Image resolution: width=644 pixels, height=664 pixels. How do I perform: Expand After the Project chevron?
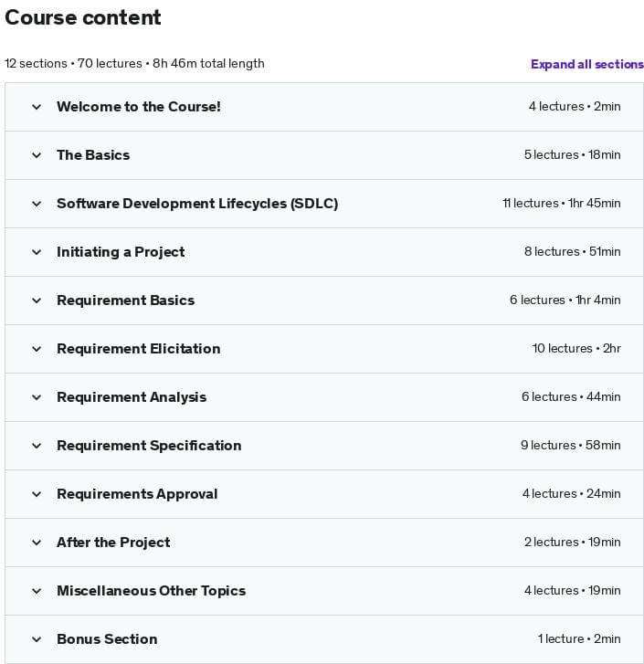(37, 543)
